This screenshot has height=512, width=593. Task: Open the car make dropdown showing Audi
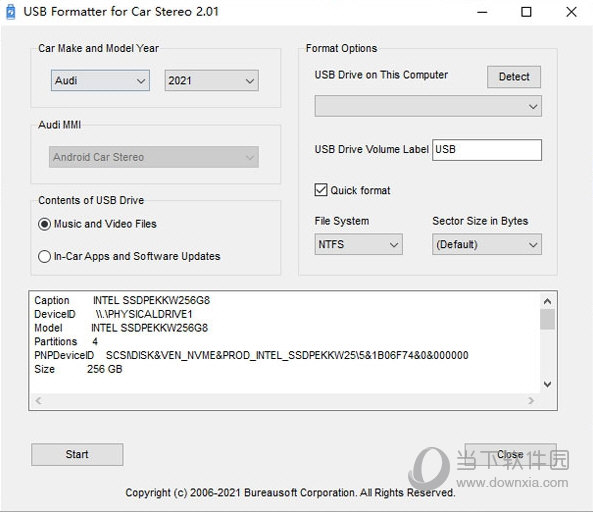coord(100,80)
